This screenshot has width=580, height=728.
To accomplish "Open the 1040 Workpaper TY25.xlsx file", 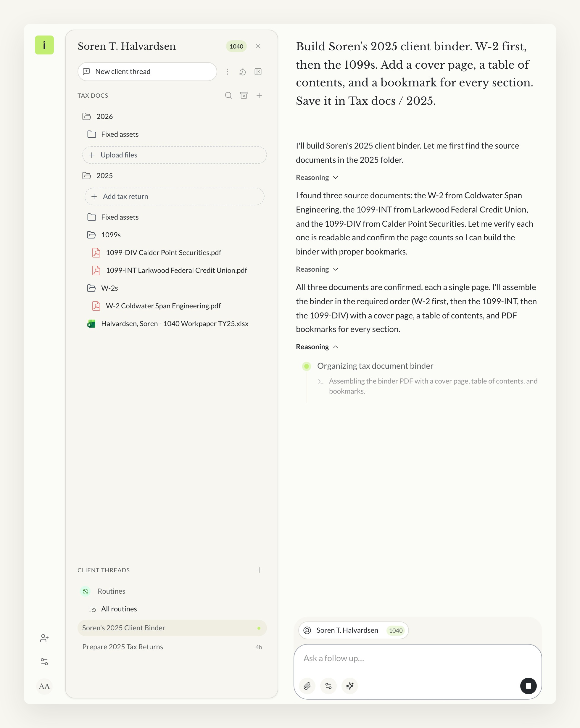I will click(168, 324).
